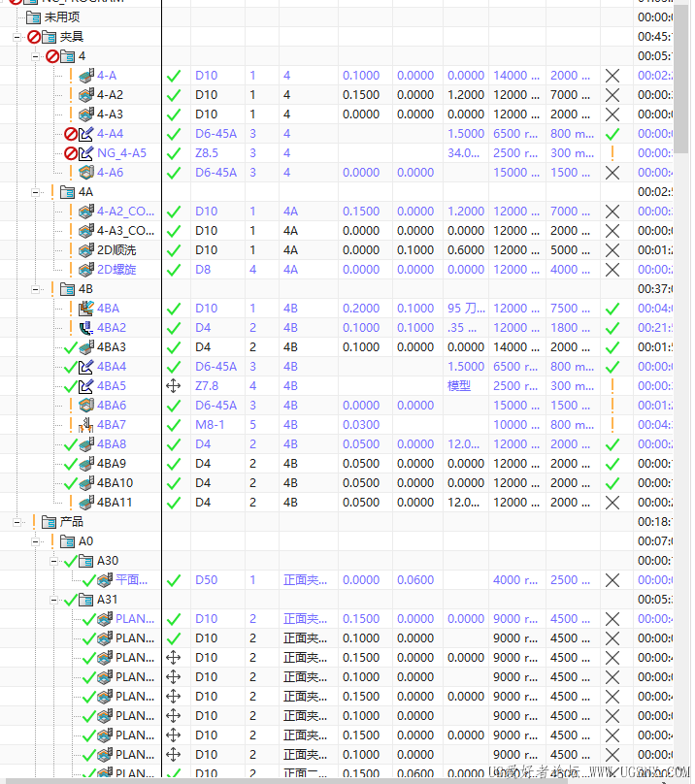
Task: Select the 4BA11 operation icon
Action: (x=86, y=503)
